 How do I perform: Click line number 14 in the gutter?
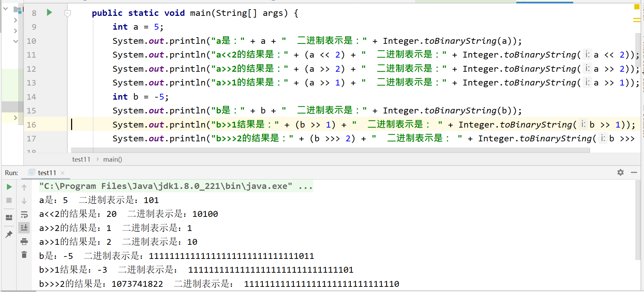pyautogui.click(x=31, y=97)
